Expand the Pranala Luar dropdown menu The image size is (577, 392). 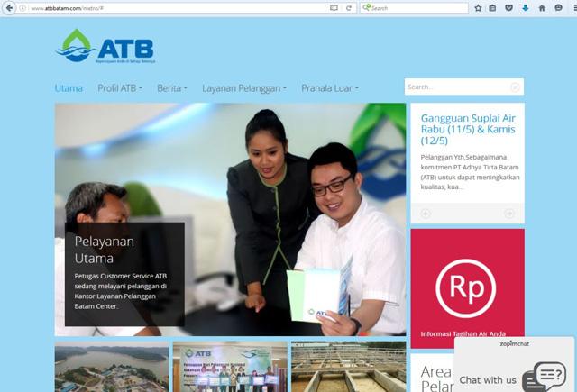(330, 88)
